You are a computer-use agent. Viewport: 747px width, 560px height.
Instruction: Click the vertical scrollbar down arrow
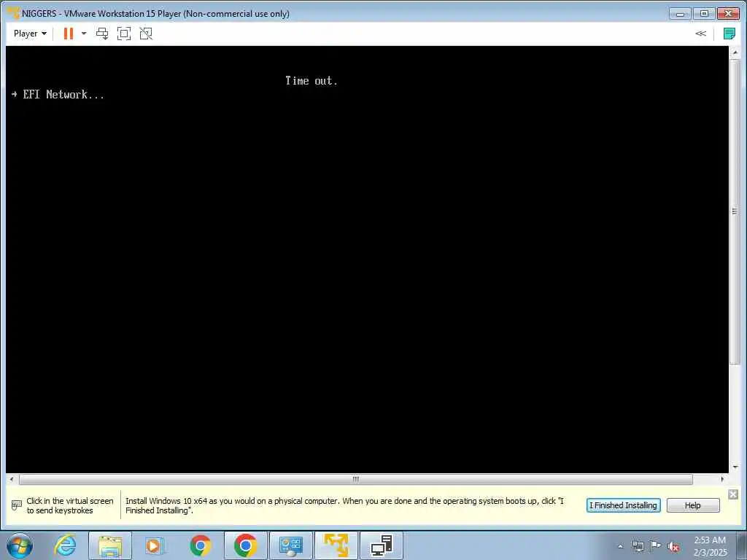(x=735, y=467)
